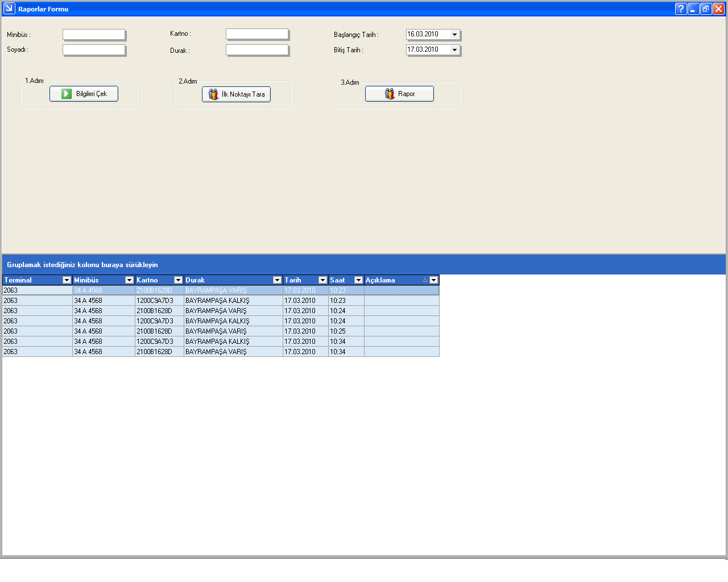
Task: Open the Terminal column filter dropdown
Action: click(x=67, y=280)
